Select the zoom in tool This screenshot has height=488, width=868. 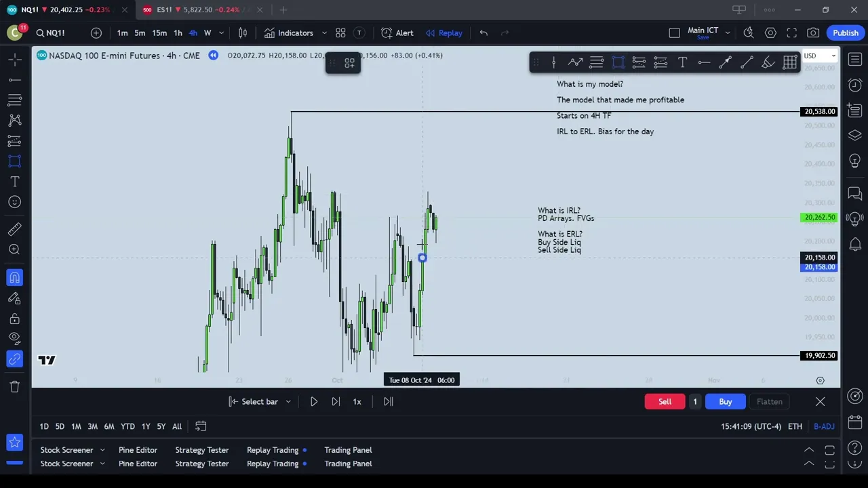tap(14, 249)
